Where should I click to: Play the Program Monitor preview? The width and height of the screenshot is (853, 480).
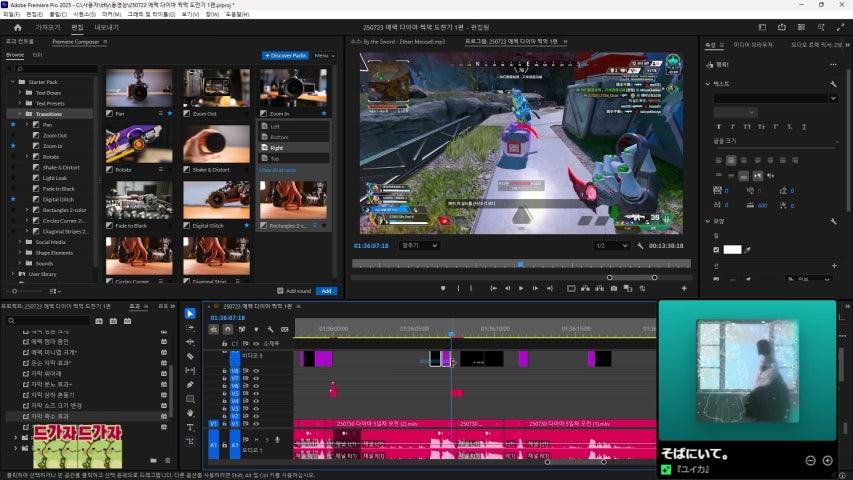coord(521,288)
